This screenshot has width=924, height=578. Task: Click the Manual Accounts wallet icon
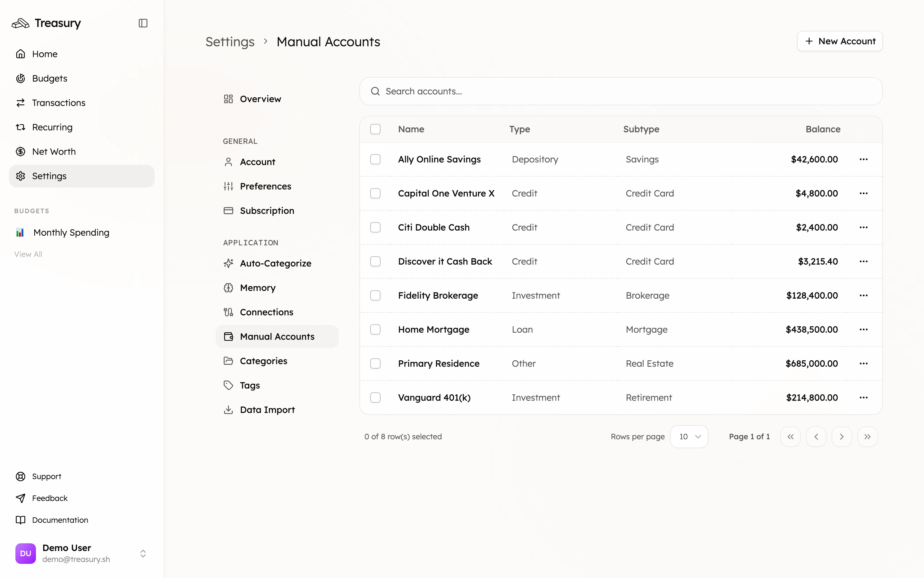click(x=228, y=337)
